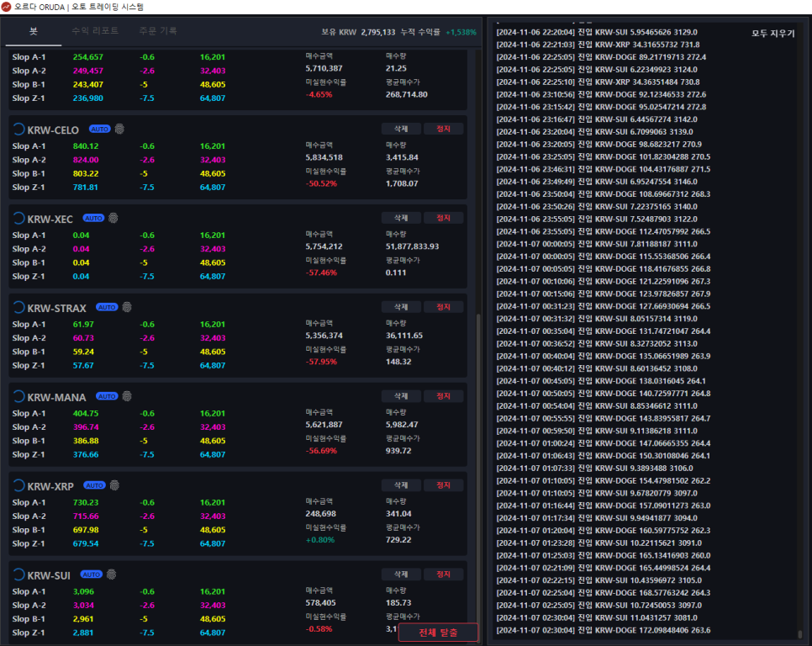Click log entry 2024-11-07 01:23:28 KRW-SUI

(599, 543)
